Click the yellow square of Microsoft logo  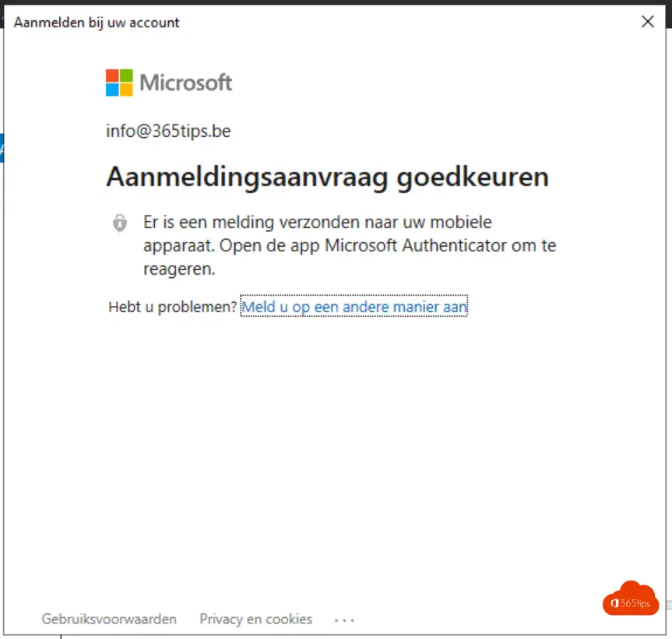tap(126, 90)
